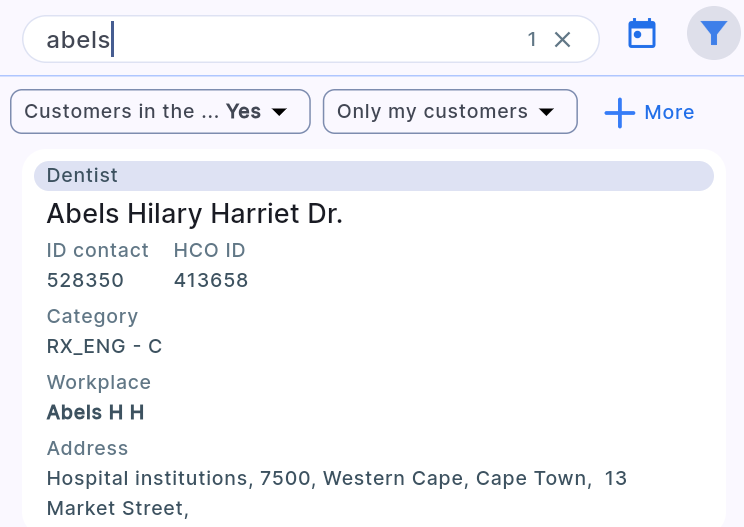This screenshot has height=527, width=744.
Task: Click the "Category" field label
Action: [92, 316]
